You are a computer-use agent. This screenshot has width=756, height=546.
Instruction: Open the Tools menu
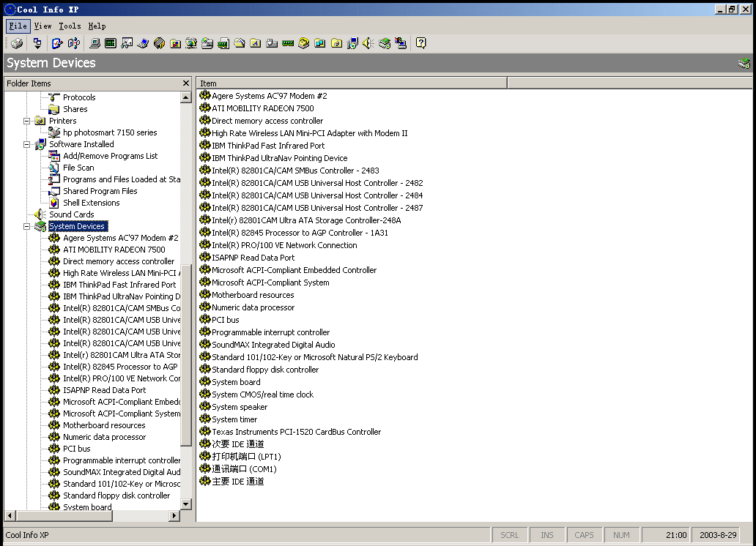coord(70,26)
